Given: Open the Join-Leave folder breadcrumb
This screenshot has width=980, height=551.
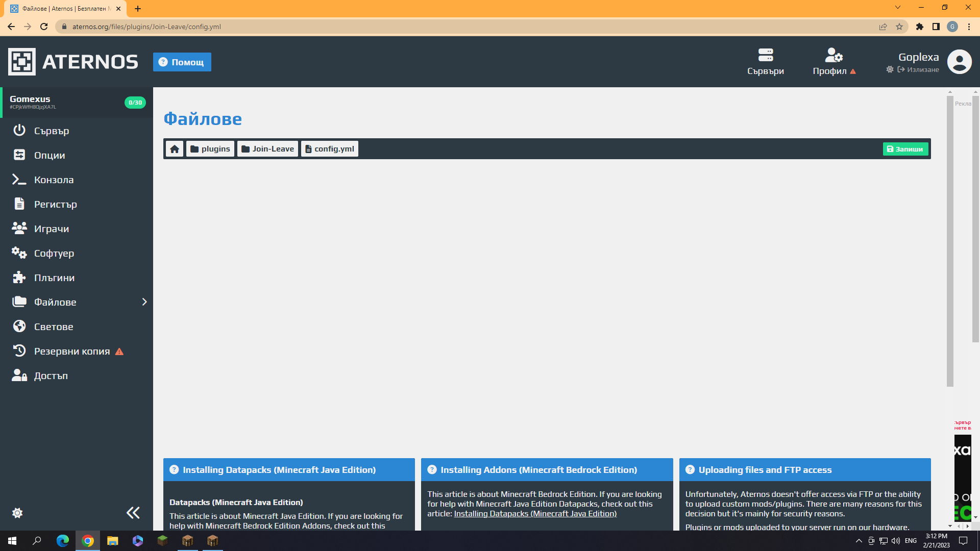Looking at the screenshot, I should pyautogui.click(x=267, y=149).
